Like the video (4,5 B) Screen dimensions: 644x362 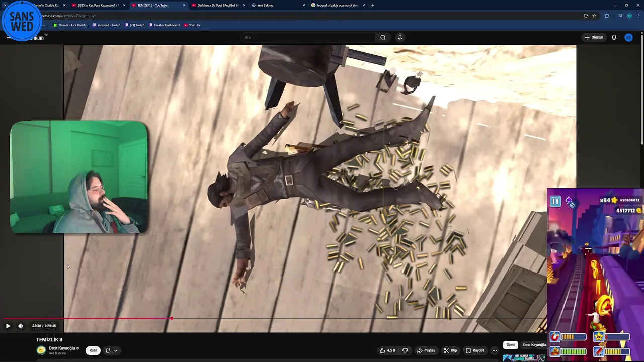click(x=387, y=350)
